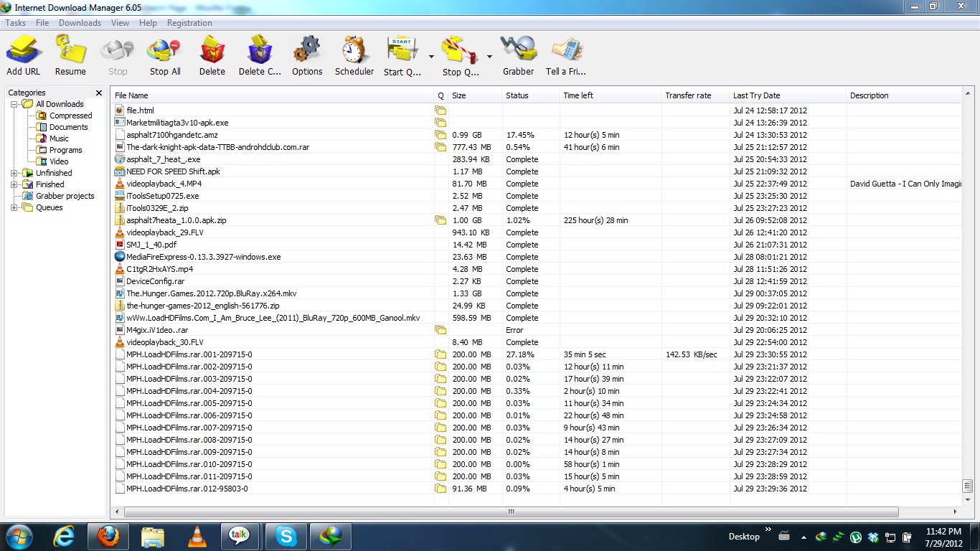Collapse the All Downloads tree node
980x551 pixels.
click(x=14, y=104)
